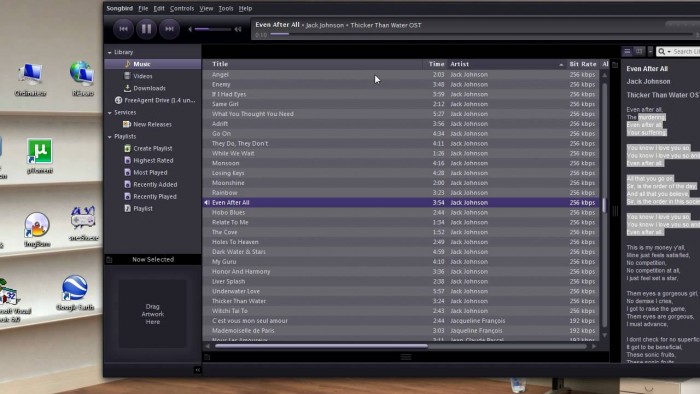The height and width of the screenshot is (394, 700).
Task: Select Mademoiselle de Paris track
Action: coord(400,331)
